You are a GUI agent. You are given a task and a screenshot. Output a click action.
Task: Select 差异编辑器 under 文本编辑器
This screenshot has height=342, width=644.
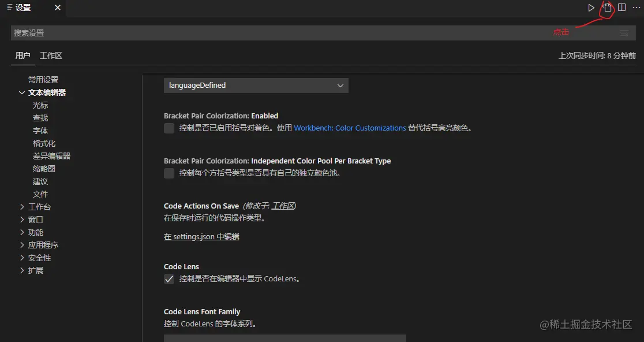(51, 156)
